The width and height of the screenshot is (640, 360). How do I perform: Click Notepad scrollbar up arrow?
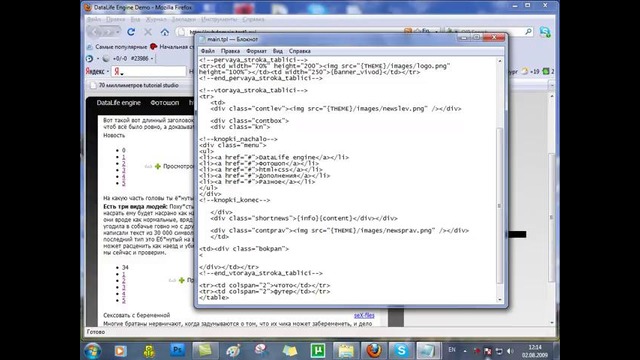500,61
